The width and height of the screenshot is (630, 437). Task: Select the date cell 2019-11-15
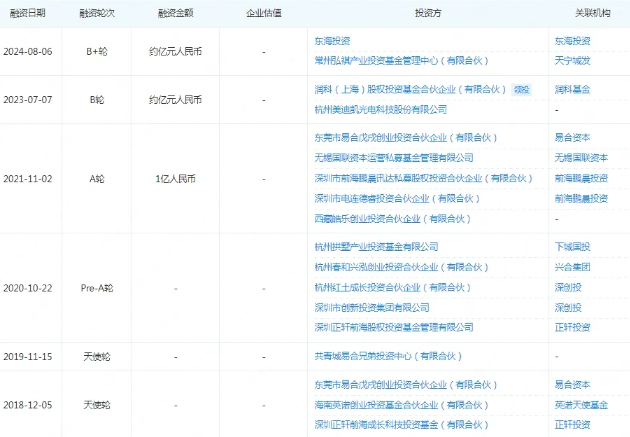coord(28,357)
